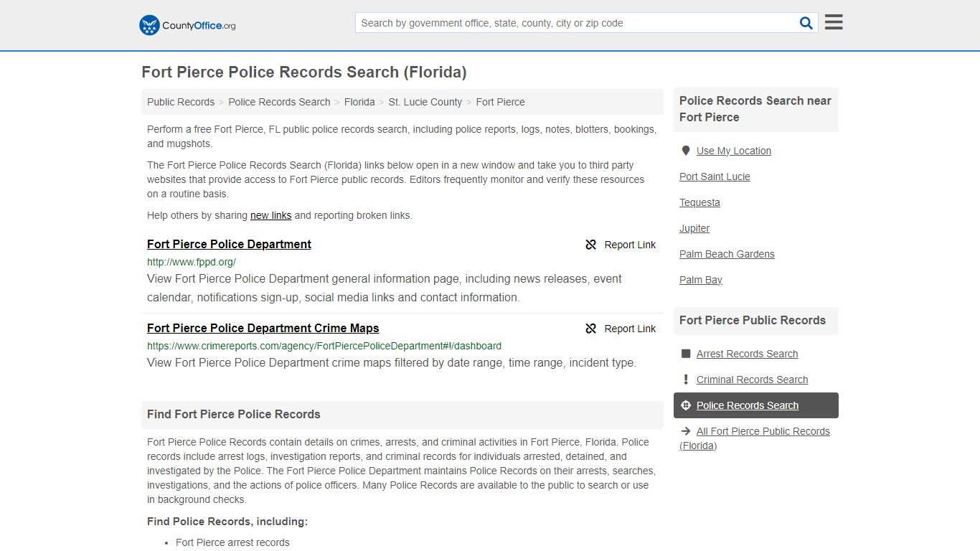This screenshot has width=980, height=551.
Task: Select highlighted Police Records Search item
Action: click(x=756, y=405)
